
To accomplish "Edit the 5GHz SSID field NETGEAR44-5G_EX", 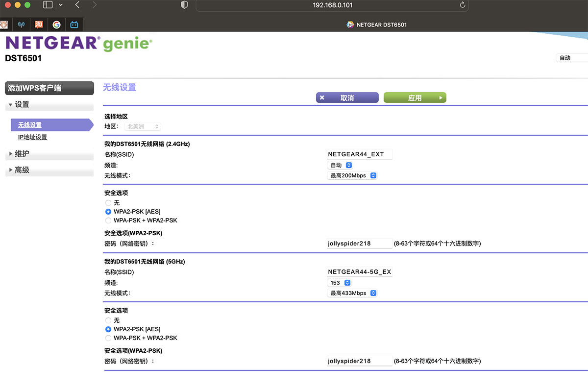I will point(359,272).
